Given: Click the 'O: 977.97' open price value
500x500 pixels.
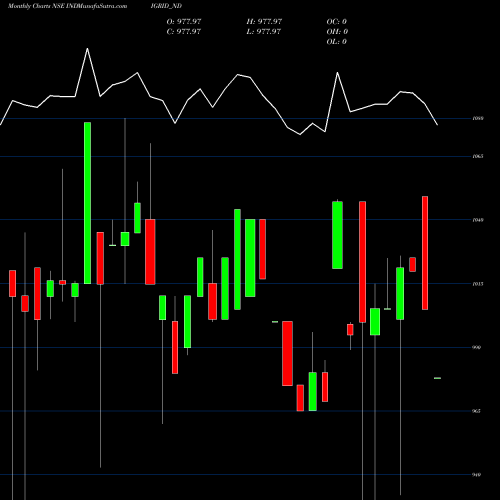Looking at the screenshot, I should pyautogui.click(x=184, y=22).
